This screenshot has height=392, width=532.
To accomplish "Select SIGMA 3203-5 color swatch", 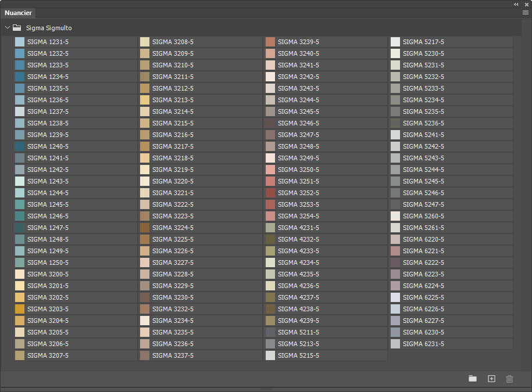I will click(x=20, y=309).
